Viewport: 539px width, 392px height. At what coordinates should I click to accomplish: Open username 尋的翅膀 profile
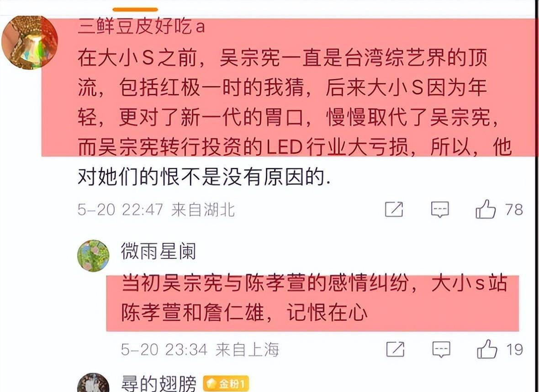(x=159, y=384)
